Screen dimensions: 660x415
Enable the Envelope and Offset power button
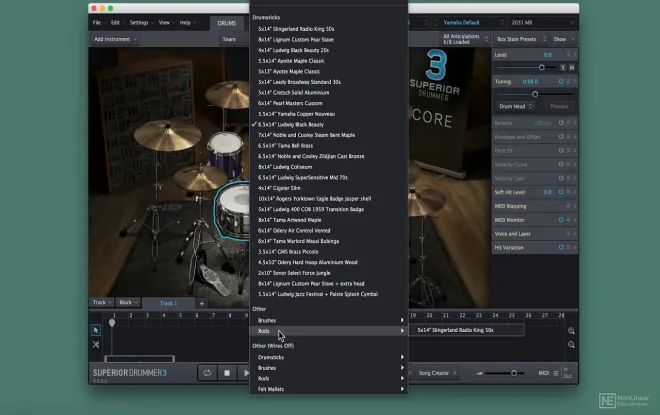tap(561, 137)
